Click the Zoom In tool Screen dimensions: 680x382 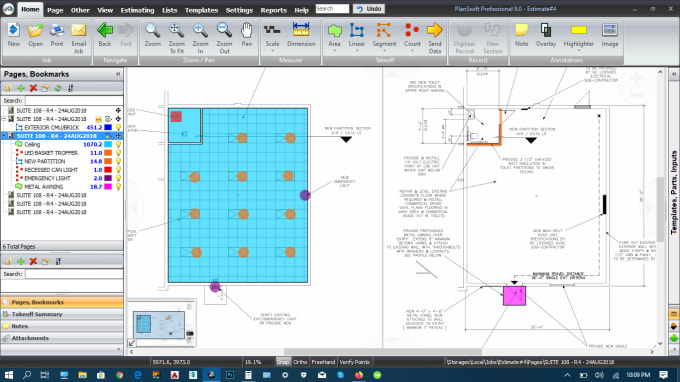coord(200,38)
